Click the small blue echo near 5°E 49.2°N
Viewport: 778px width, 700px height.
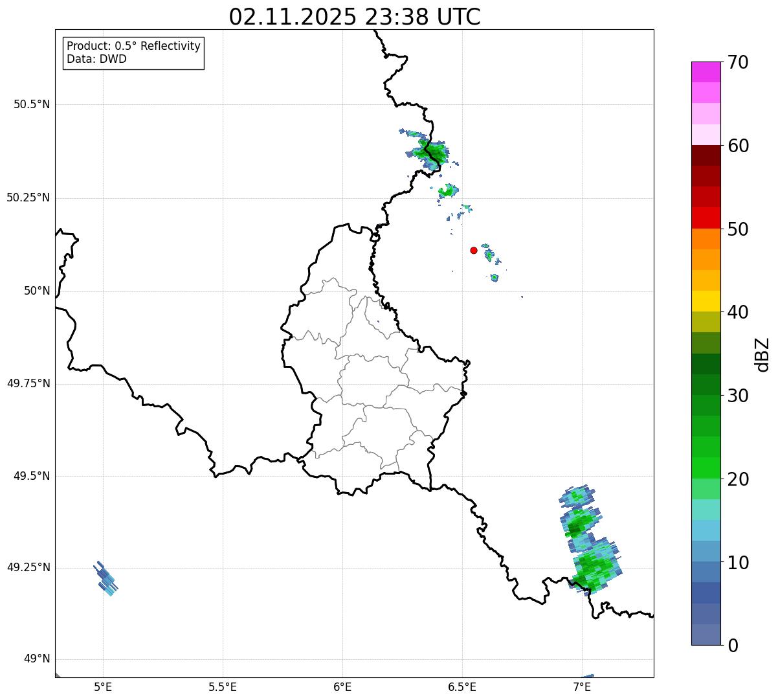[106, 578]
